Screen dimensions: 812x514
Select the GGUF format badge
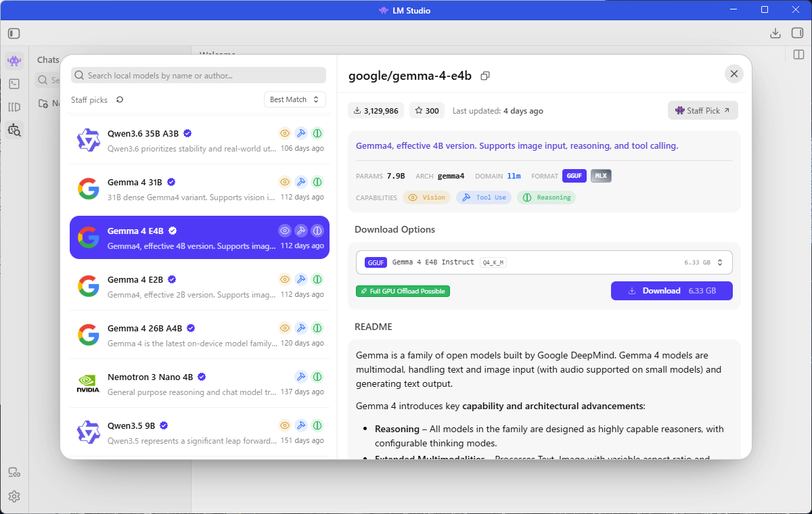574,176
